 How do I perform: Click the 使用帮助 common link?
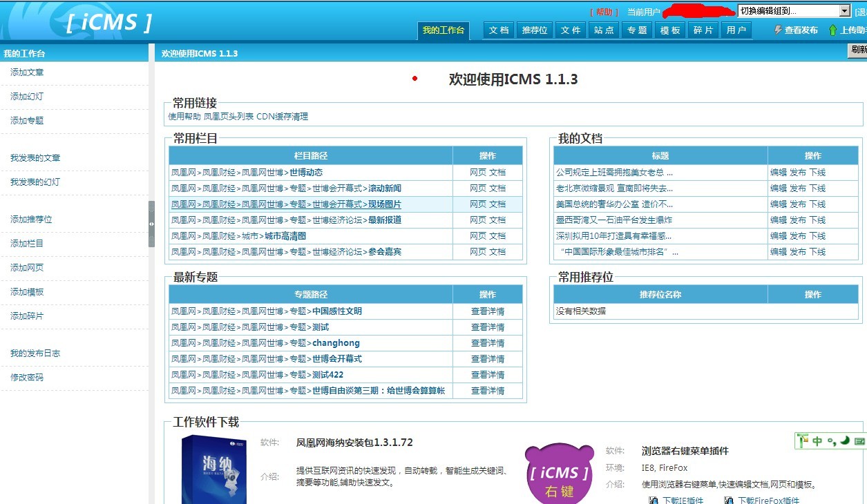[184, 117]
